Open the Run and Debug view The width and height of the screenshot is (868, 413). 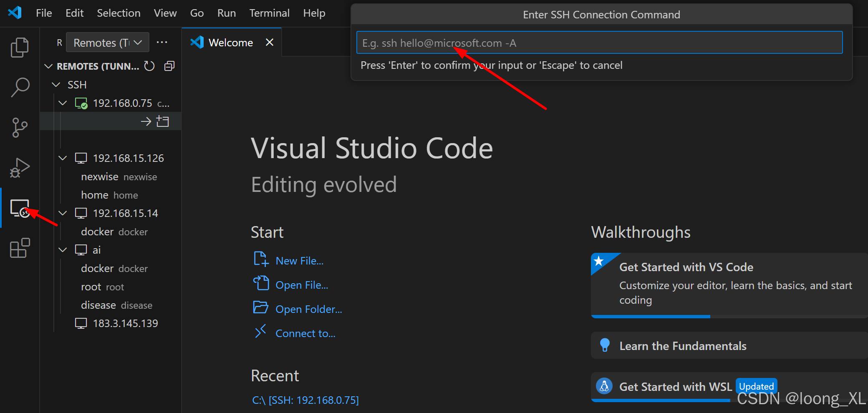click(20, 167)
